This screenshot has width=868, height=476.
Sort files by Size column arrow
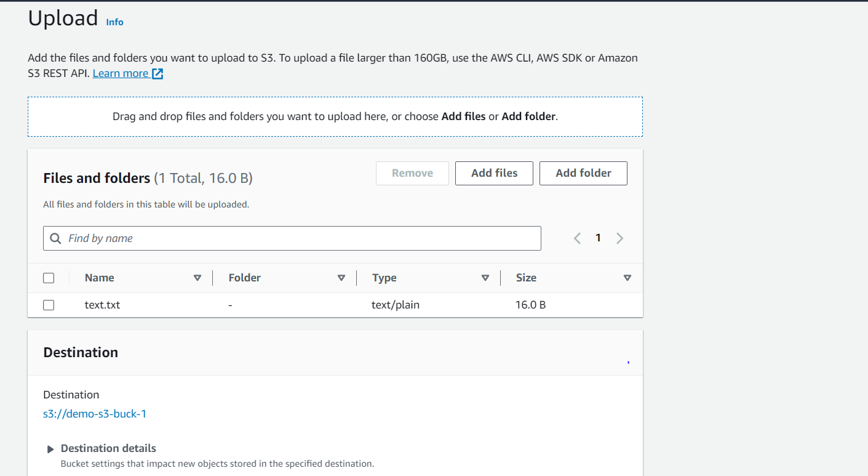pyautogui.click(x=627, y=278)
